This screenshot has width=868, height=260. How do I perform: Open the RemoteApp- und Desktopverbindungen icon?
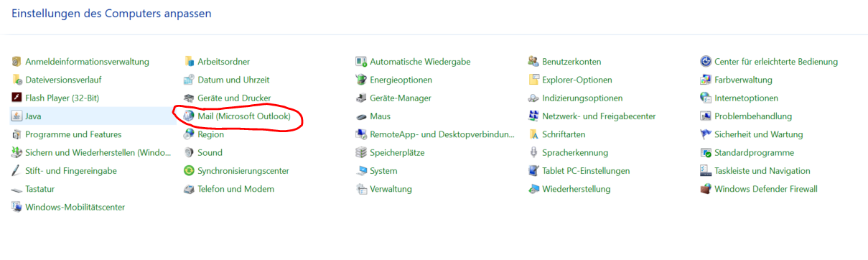[x=362, y=134]
